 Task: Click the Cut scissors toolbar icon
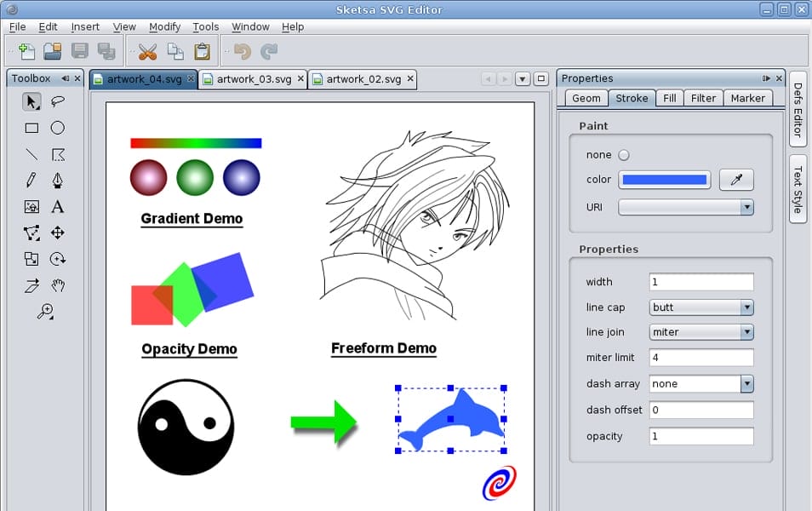point(146,51)
